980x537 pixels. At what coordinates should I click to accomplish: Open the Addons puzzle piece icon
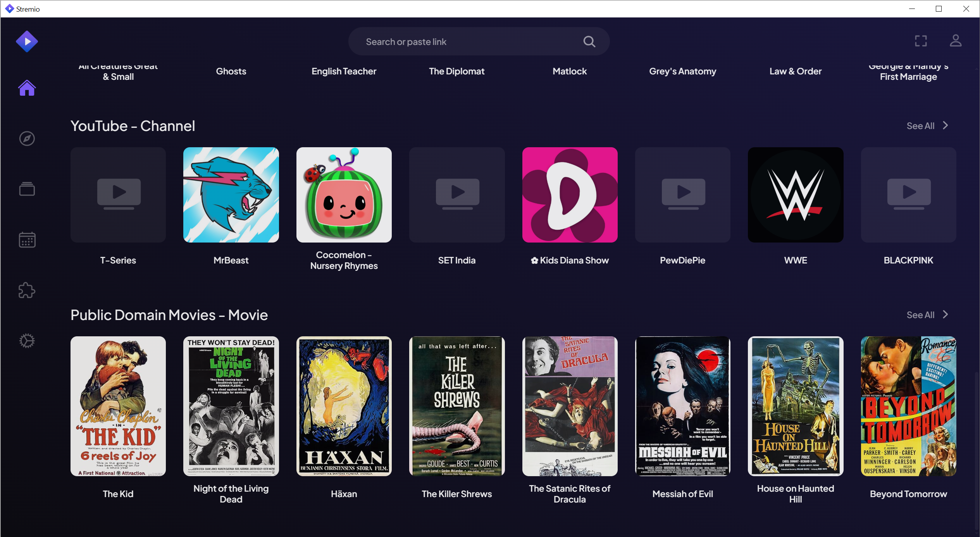point(27,290)
